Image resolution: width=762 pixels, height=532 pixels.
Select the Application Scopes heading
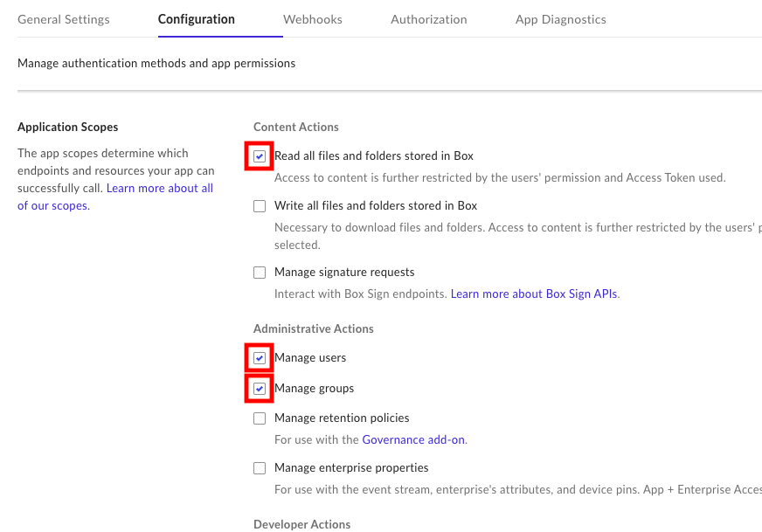pyautogui.click(x=67, y=127)
